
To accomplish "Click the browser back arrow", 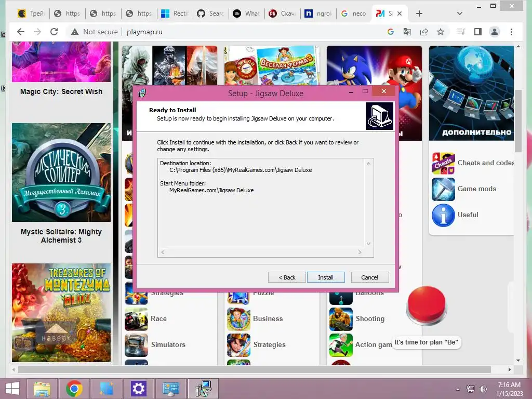I will pos(21,32).
